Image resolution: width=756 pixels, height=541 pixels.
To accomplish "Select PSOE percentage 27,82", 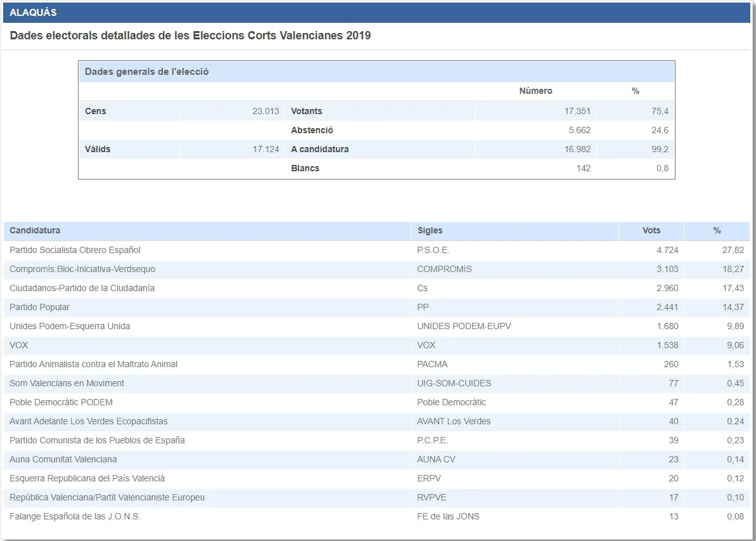I will [733, 250].
